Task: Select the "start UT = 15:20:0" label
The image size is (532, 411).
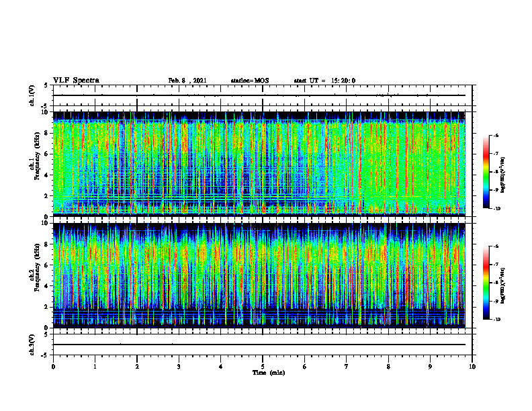Action: point(324,81)
